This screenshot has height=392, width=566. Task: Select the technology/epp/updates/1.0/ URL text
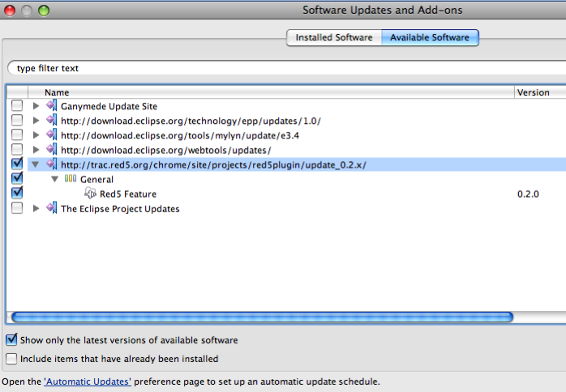(x=191, y=121)
